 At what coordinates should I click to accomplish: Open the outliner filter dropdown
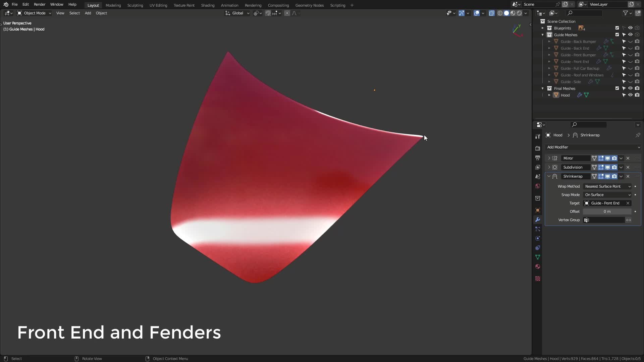[627, 13]
